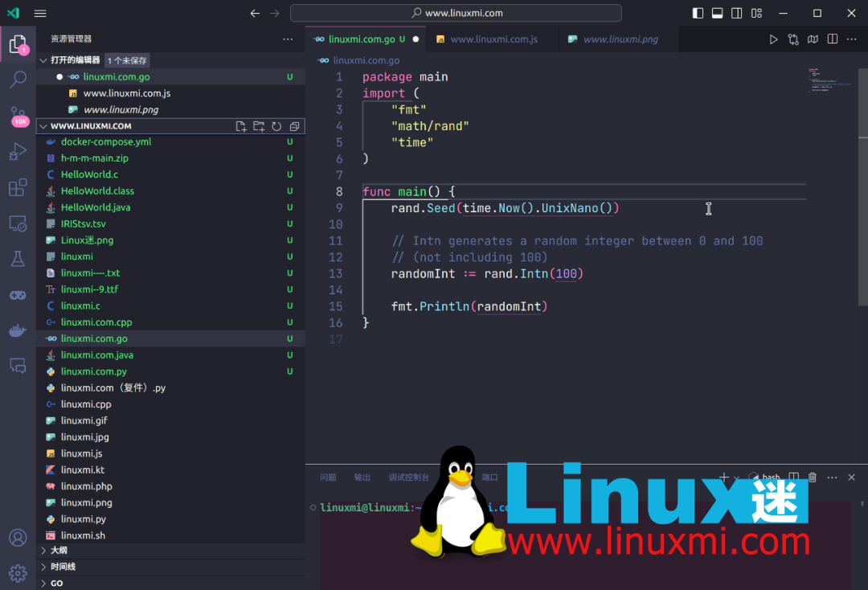Image resolution: width=868 pixels, height=590 pixels.
Task: Open the 调试控制台 debug console tab
Action: [408, 477]
